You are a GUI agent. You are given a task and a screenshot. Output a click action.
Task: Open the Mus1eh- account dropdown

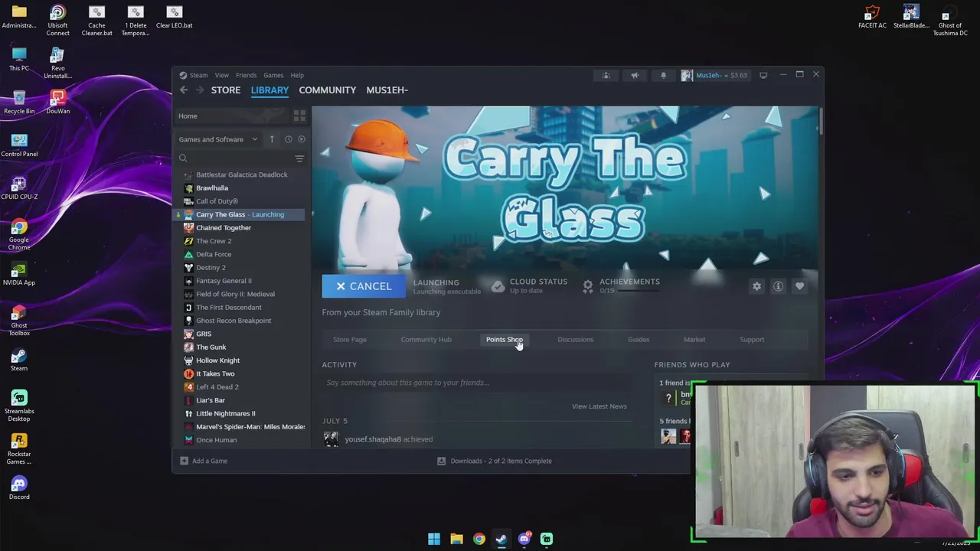714,75
